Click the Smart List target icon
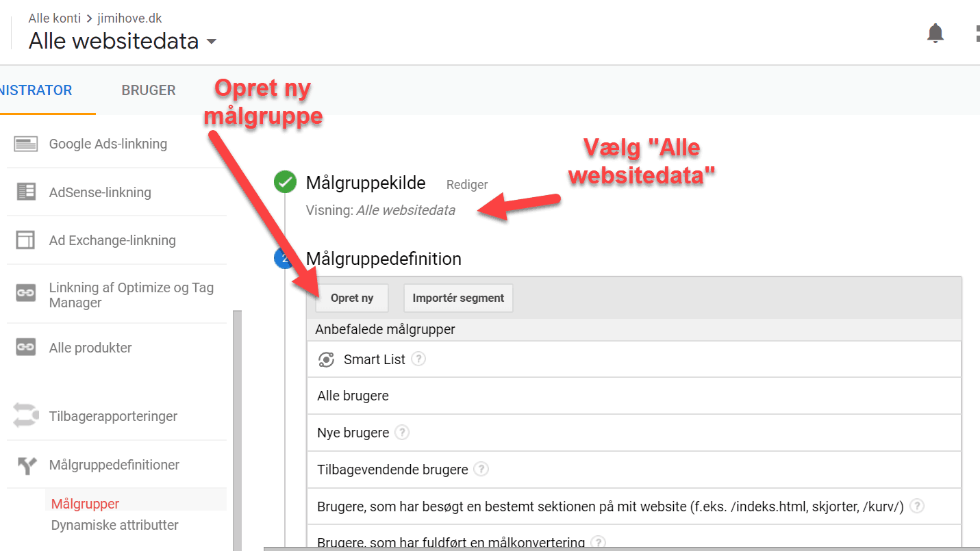Image resolution: width=980 pixels, height=551 pixels. 327,360
